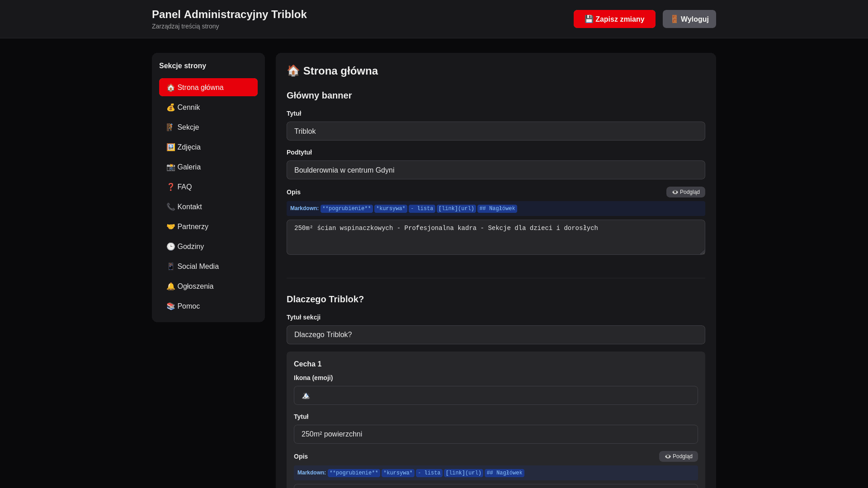This screenshot has width=868, height=488.
Task: Select the Strona główna house icon
Action: (x=171, y=87)
